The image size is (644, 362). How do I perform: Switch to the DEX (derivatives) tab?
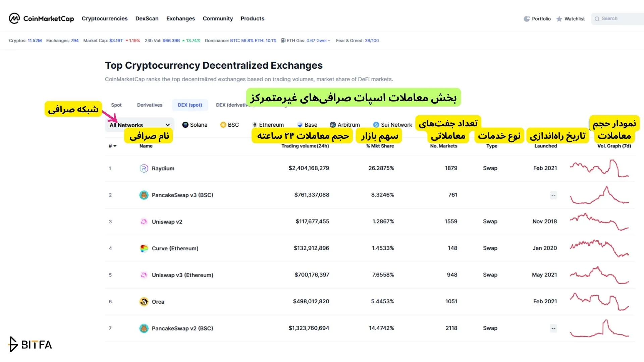pos(231,105)
